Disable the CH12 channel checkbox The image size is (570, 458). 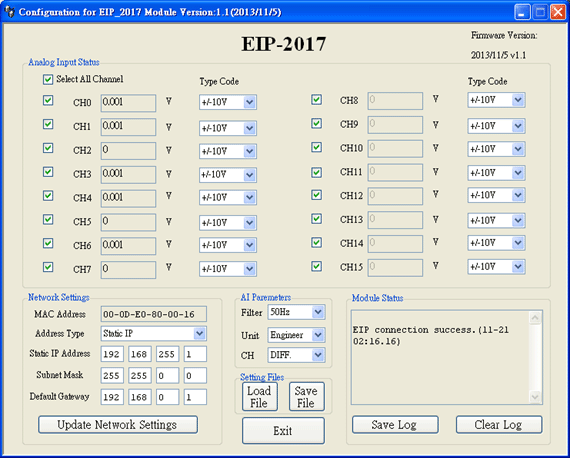[x=317, y=195]
